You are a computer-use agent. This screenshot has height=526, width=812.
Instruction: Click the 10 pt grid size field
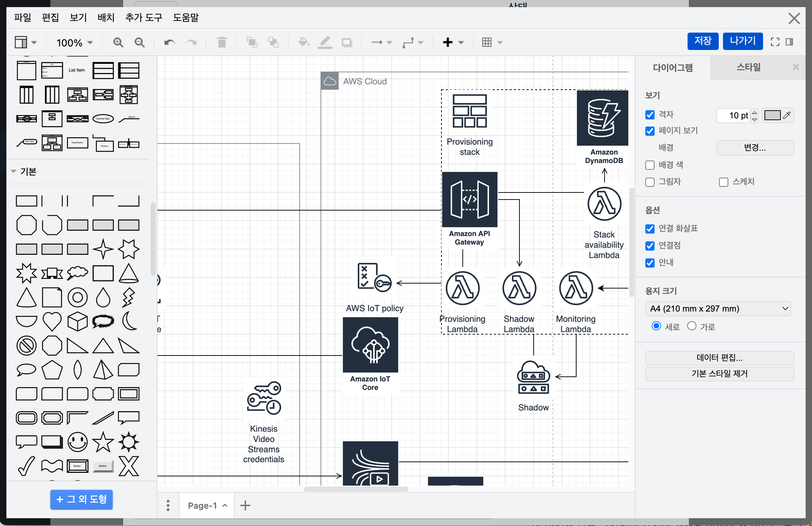pos(733,116)
